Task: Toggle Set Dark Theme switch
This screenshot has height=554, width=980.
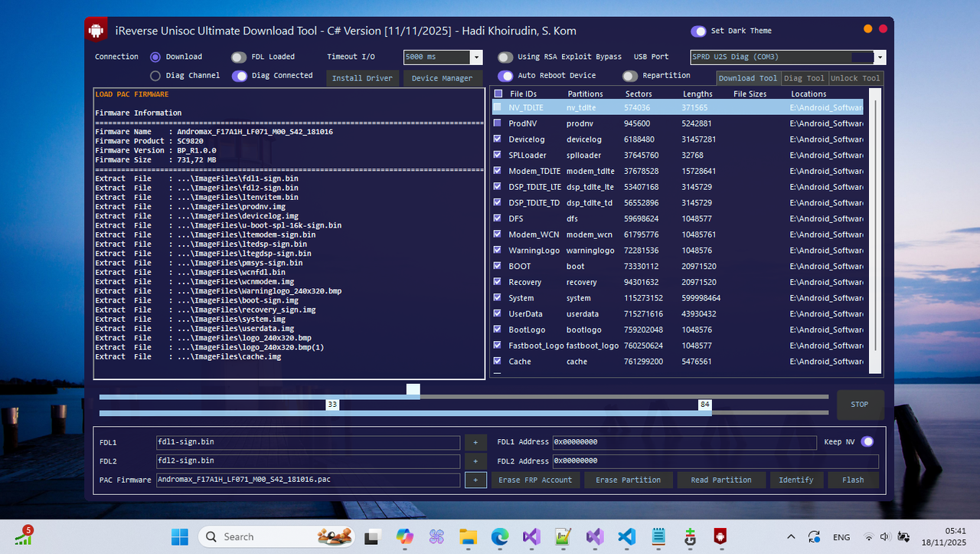Action: pyautogui.click(x=698, y=31)
